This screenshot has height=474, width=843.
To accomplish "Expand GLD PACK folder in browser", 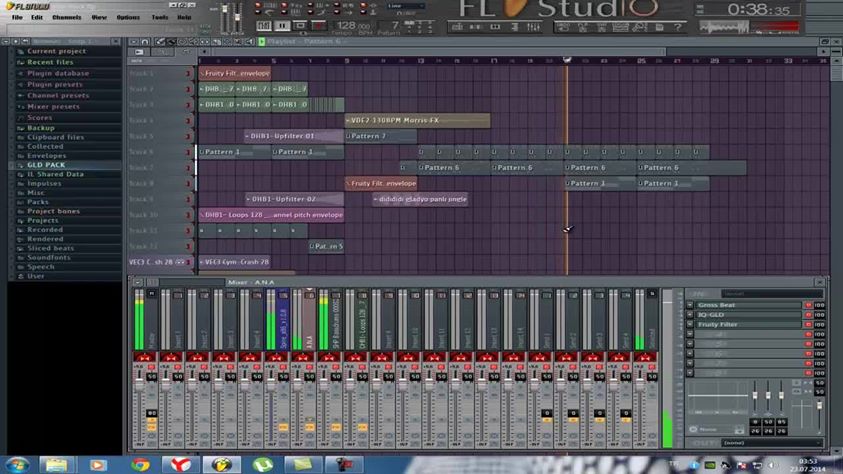I will coord(46,165).
